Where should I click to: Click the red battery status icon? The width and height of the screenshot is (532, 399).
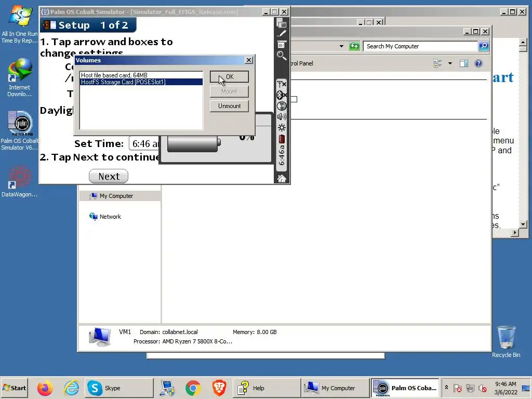(281, 139)
